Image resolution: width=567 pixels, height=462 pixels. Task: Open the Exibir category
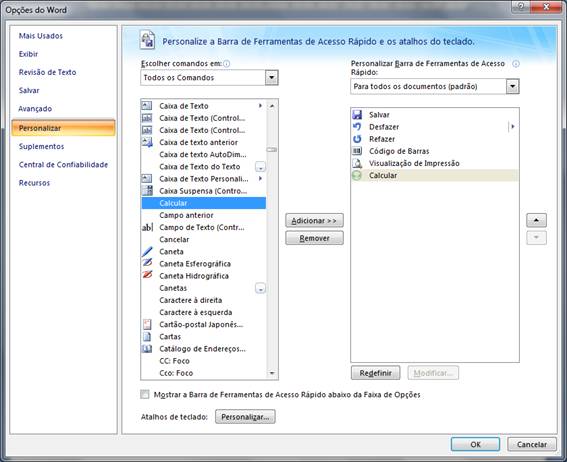click(28, 54)
